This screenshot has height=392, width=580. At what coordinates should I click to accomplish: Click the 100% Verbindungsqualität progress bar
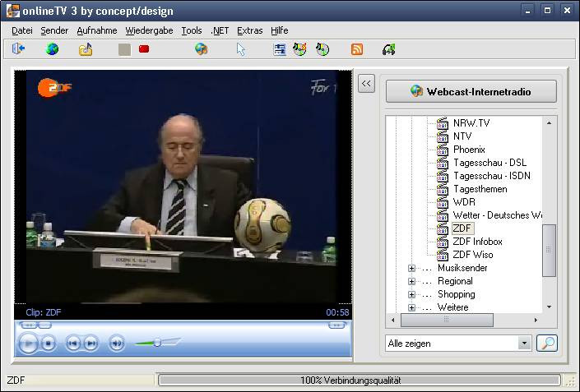pyautogui.click(x=360, y=380)
